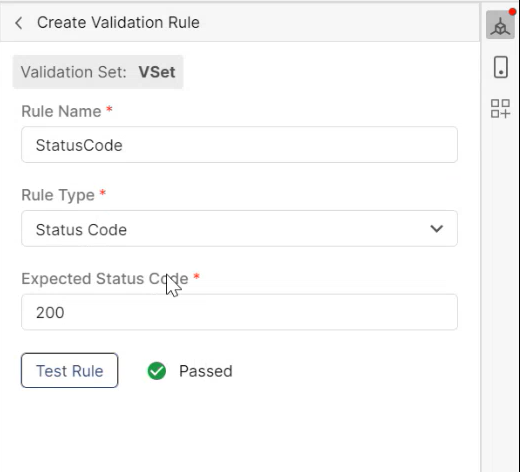The image size is (520, 472).
Task: Go back using the left chevron arrow
Action: tap(19, 23)
